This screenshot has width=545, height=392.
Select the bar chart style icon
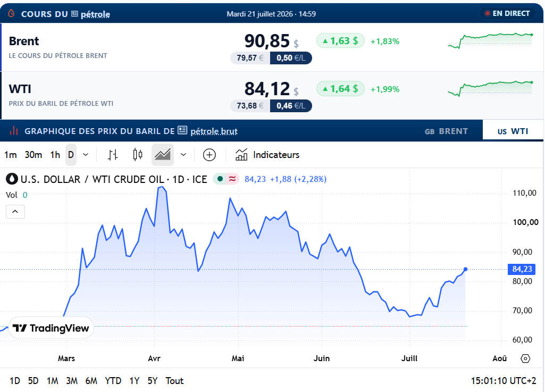point(113,155)
